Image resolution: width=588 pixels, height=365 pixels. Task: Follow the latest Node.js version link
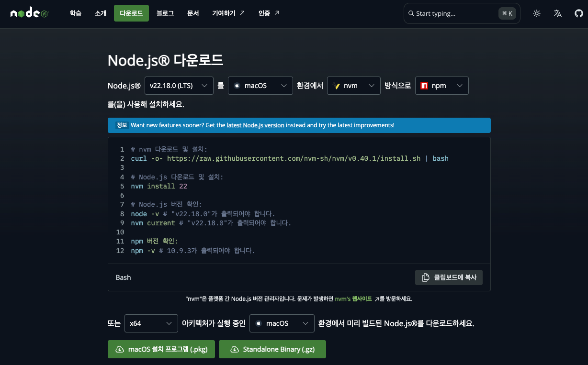[256, 125]
